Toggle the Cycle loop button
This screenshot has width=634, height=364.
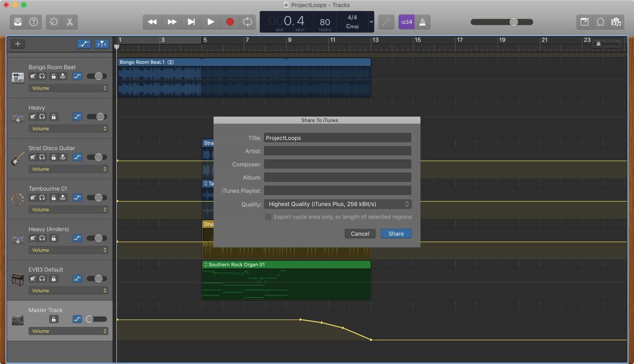point(247,22)
